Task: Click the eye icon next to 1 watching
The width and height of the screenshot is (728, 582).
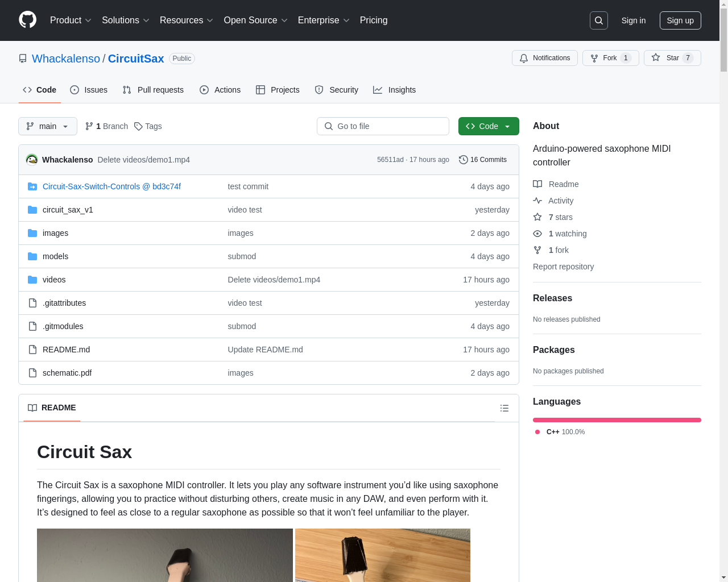Action: pyautogui.click(x=537, y=234)
